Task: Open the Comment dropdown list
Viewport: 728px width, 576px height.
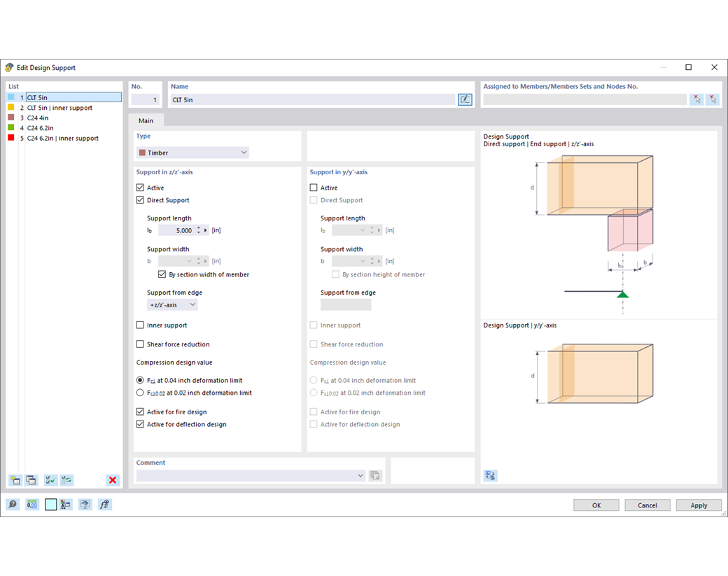Action: click(360, 475)
